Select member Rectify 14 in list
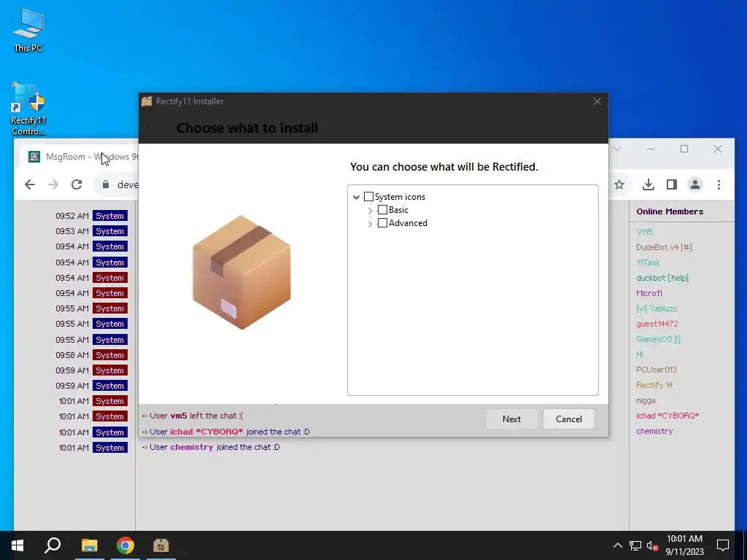Screen dimensions: 747x560 coord(654,385)
